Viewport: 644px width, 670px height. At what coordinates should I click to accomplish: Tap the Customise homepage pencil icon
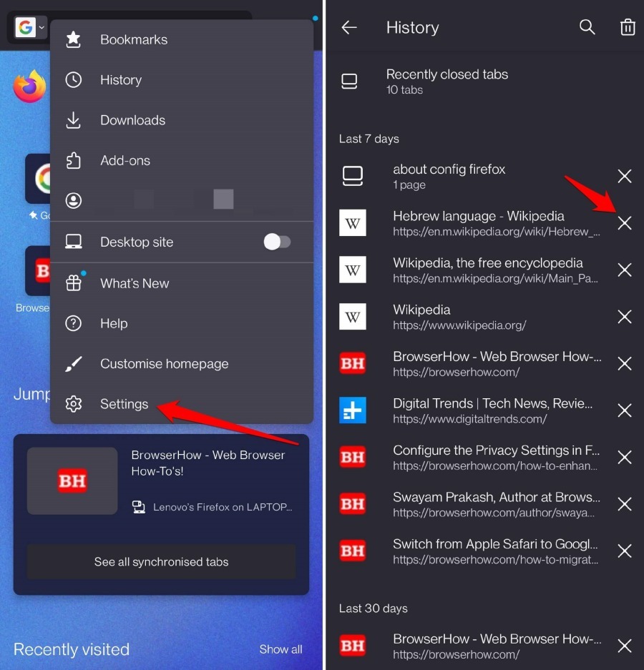coord(74,363)
